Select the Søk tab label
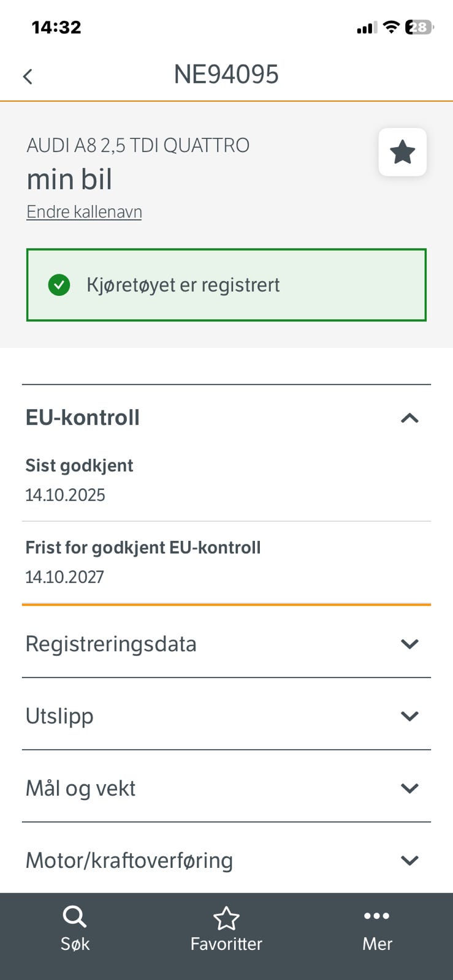The image size is (453, 980). point(75,944)
